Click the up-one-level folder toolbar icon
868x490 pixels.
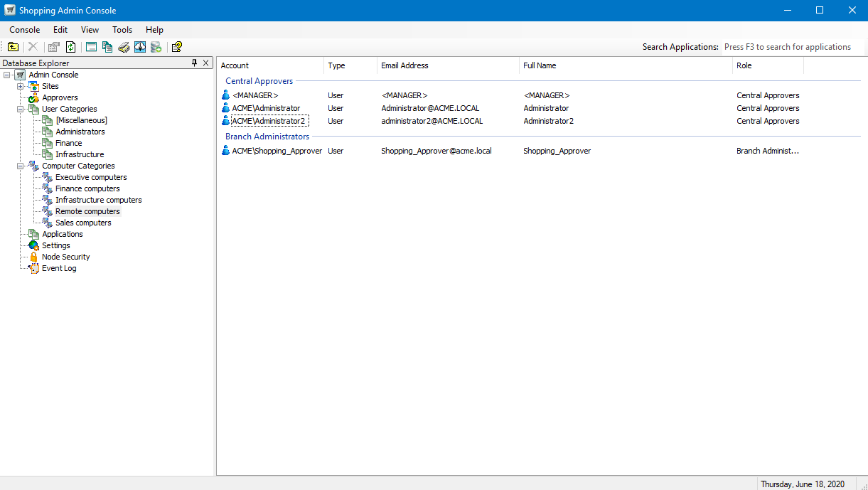[x=14, y=47]
